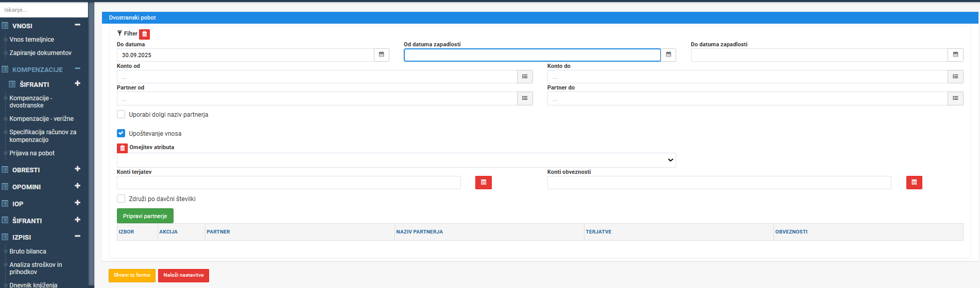Open Konto do lookup list
This screenshot has height=288, width=980.
tap(955, 77)
